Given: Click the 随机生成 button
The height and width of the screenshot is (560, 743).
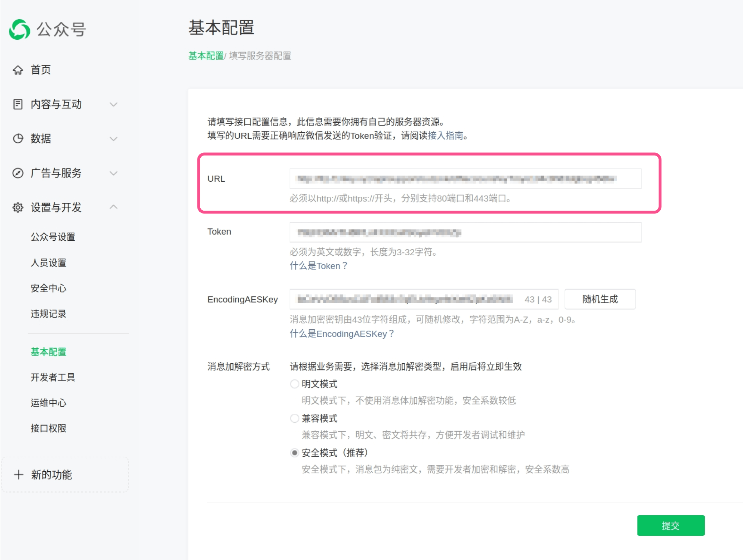Looking at the screenshot, I should pos(600,299).
